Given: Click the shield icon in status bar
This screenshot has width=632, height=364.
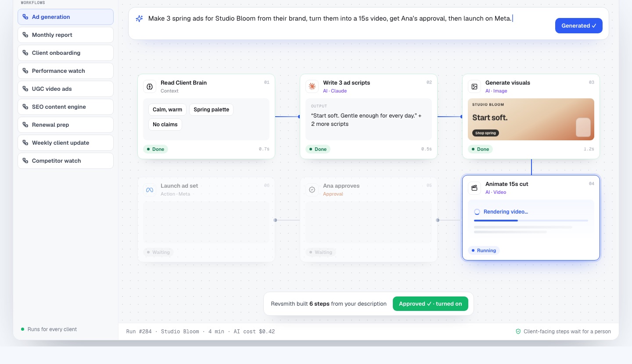Looking at the screenshot, I should (x=518, y=332).
